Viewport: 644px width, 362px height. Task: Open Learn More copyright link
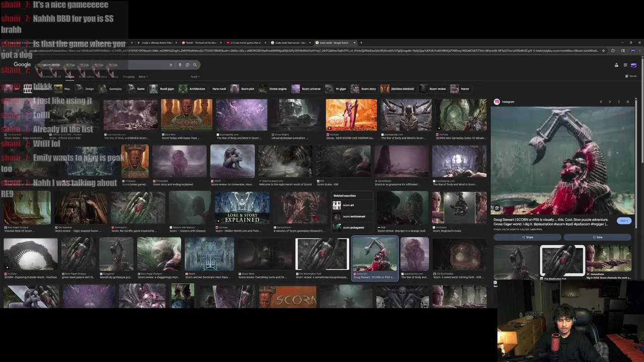536,229
